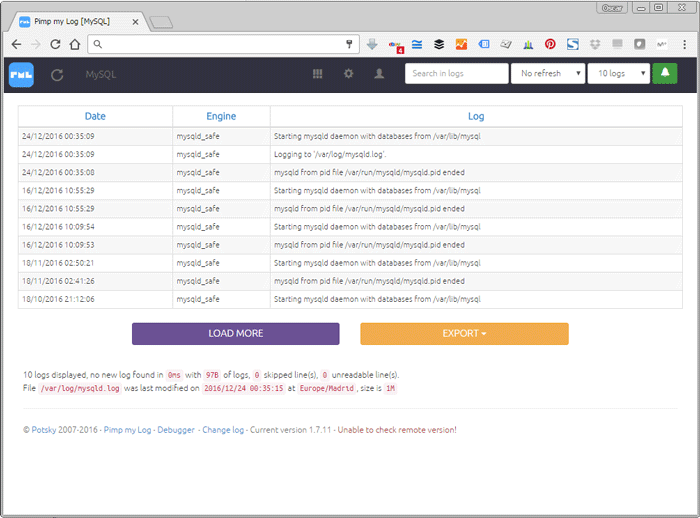Open the Buffer stacked layers extension

[439, 44]
